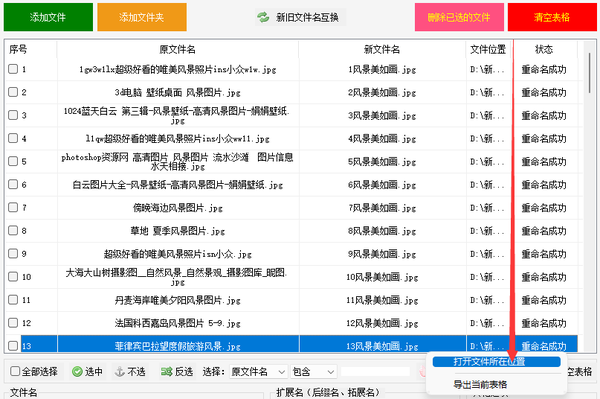Tick the checkbox for row 5
The image size is (600, 399).
[x=13, y=161]
